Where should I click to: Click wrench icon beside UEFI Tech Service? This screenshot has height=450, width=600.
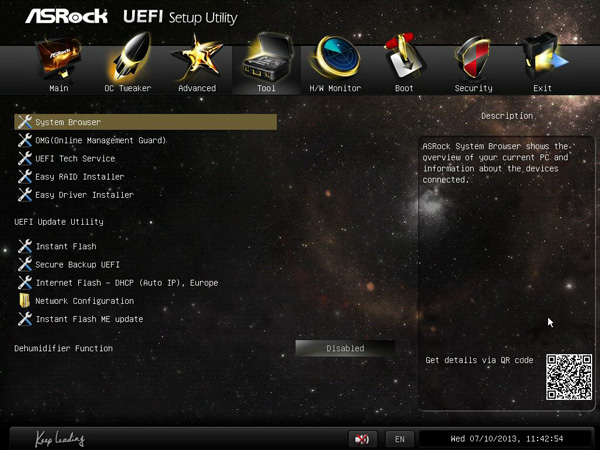tap(25, 158)
